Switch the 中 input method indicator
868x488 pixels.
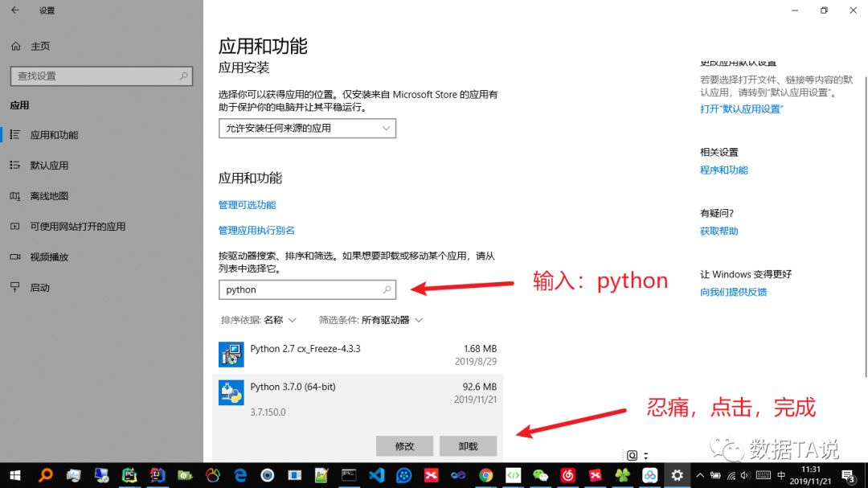pyautogui.click(x=781, y=475)
